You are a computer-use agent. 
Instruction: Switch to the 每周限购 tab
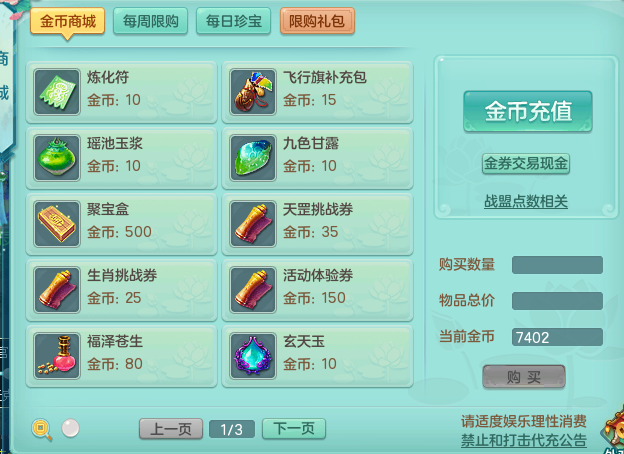coord(150,21)
